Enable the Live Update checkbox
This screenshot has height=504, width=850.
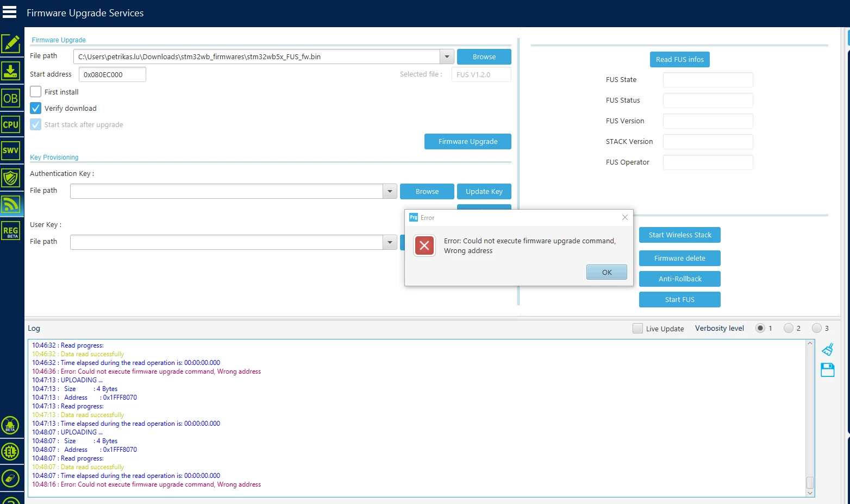coord(637,329)
